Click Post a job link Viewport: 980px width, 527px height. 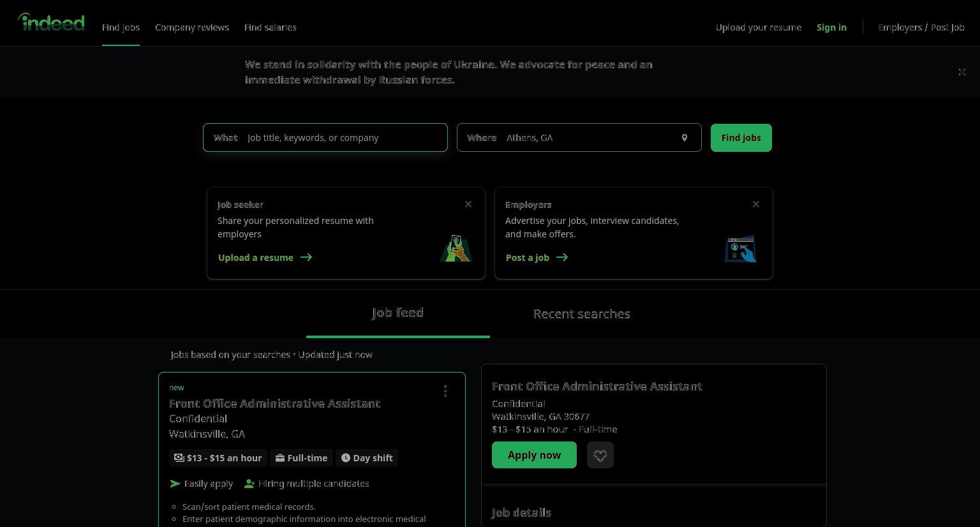[537, 258]
